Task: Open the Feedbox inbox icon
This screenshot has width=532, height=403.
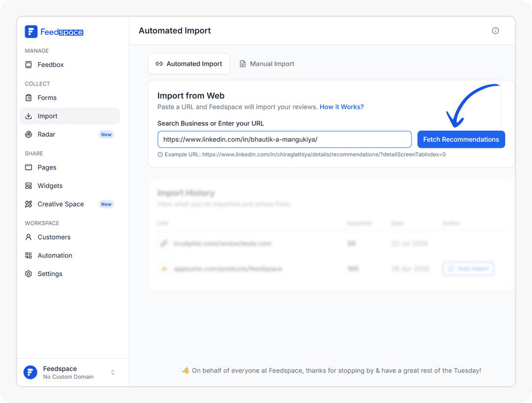Action: click(29, 65)
